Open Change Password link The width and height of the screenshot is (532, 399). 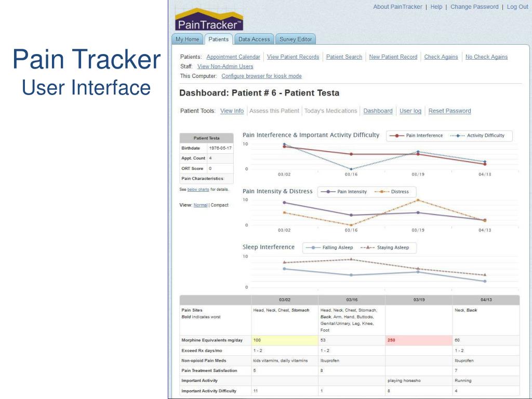point(474,7)
